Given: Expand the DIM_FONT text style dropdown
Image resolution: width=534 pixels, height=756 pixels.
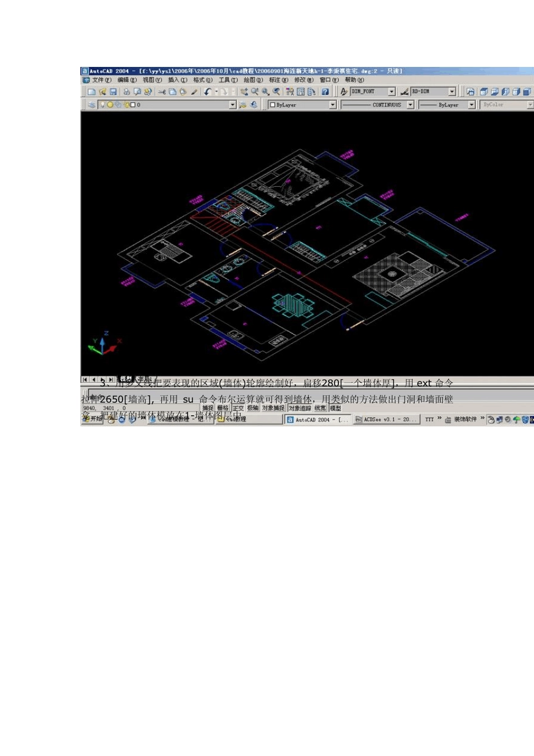Looking at the screenshot, I should (392, 92).
